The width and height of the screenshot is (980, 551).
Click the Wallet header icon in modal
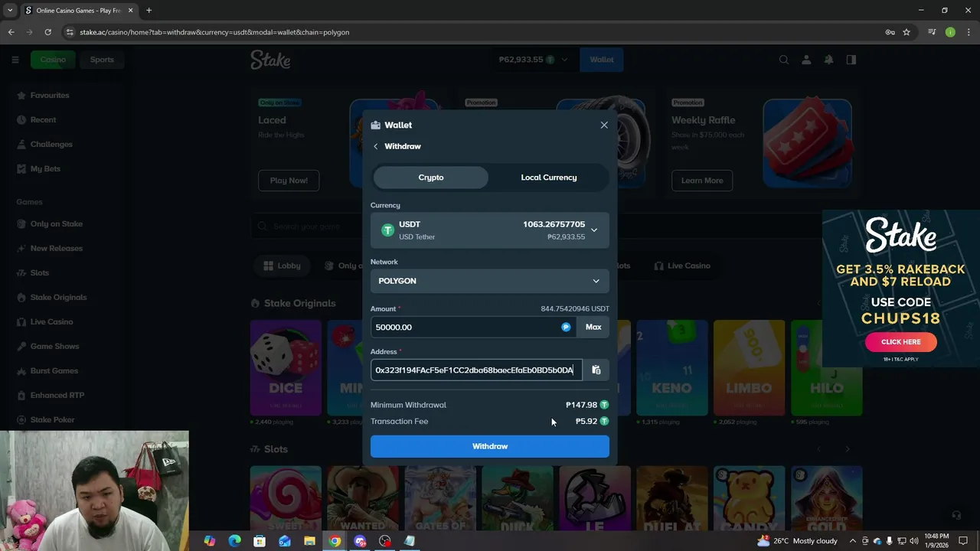pyautogui.click(x=375, y=125)
